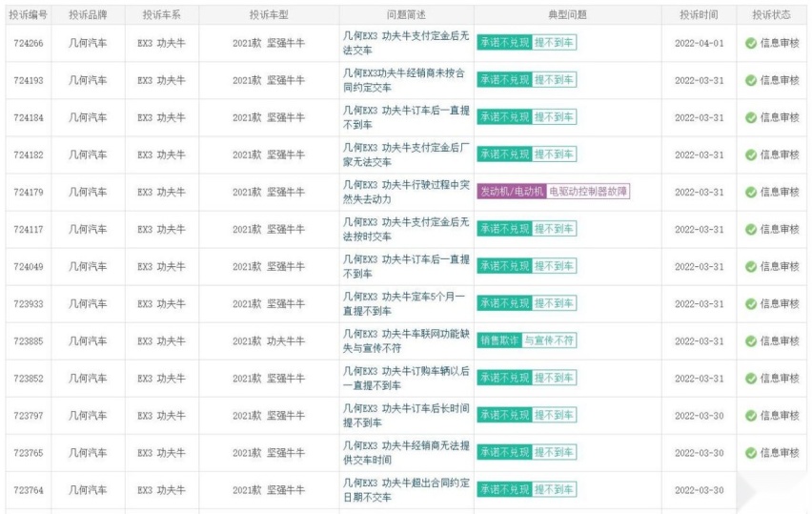The height and width of the screenshot is (514, 812).
Task: Click green check icon in row 724193
Action: point(751,80)
